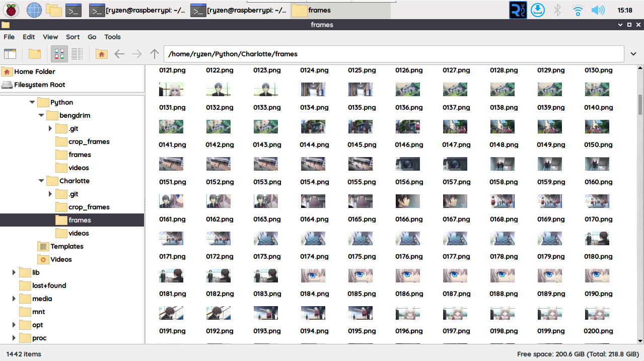Open the path bar dropdown chevron
The height and width of the screenshot is (361, 644).
pyautogui.click(x=633, y=53)
